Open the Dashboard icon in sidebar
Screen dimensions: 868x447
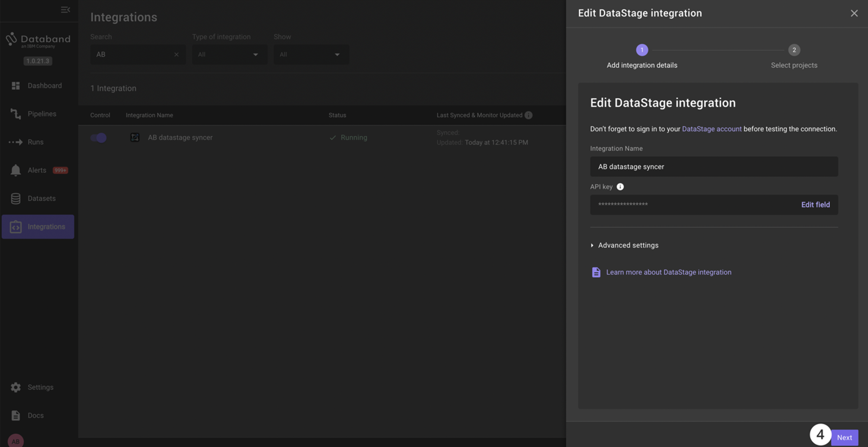[x=16, y=86]
